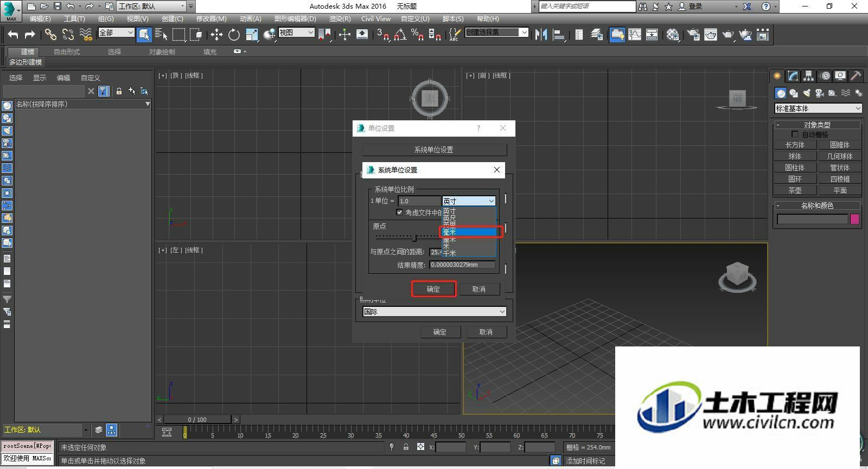
Task: Open Create tab in command panel
Action: (777, 76)
